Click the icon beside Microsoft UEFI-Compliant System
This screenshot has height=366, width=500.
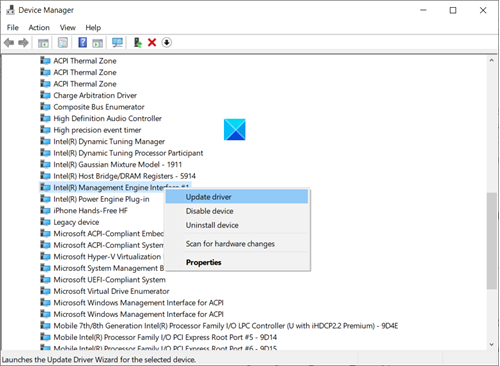[x=45, y=280]
